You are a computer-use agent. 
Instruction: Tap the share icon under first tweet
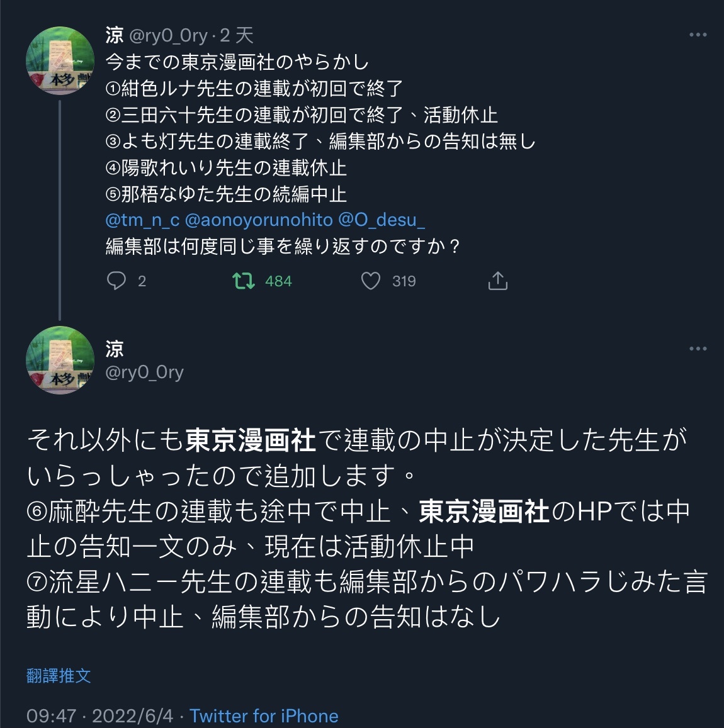[497, 281]
